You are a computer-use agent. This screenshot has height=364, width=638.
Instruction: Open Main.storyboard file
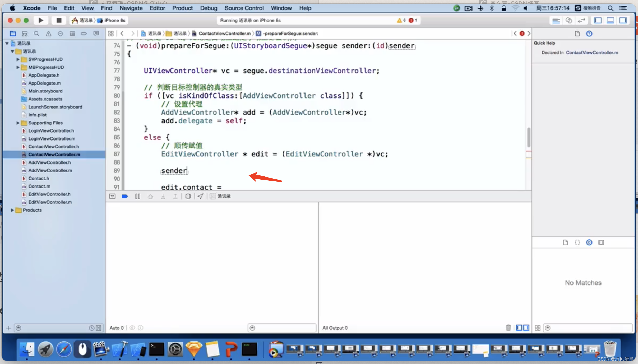coord(45,91)
